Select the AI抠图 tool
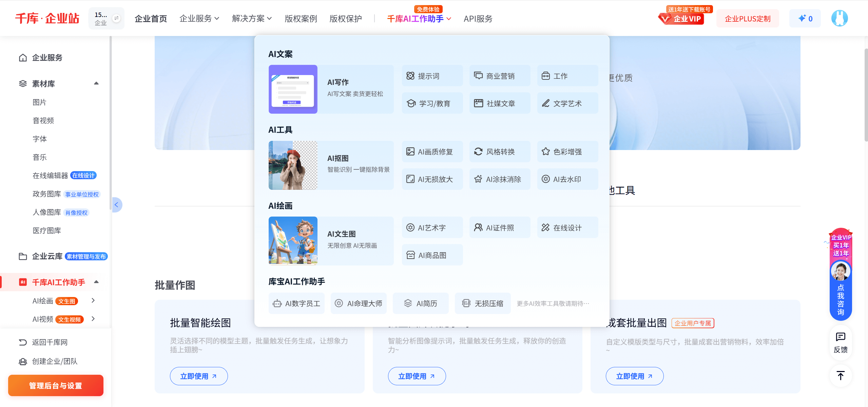Screen dimensions: 868x407 point(331,165)
